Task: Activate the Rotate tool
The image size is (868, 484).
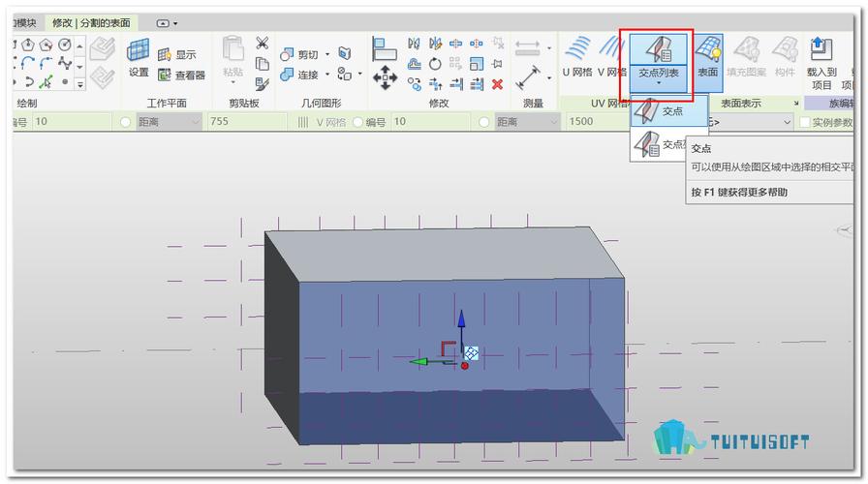Action: point(436,64)
